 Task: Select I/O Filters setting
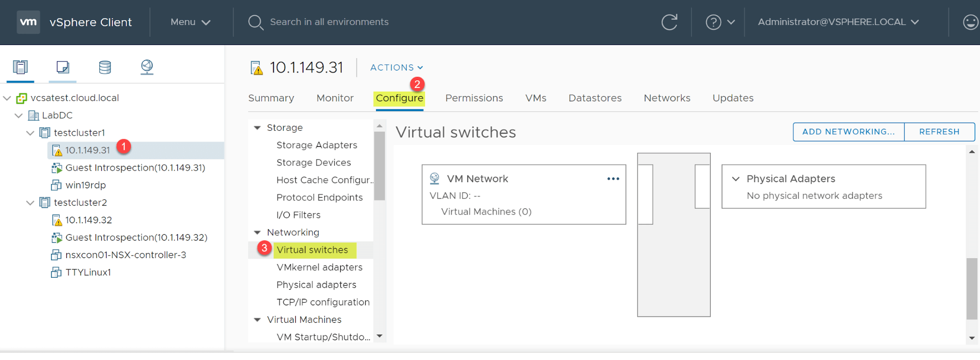(299, 215)
